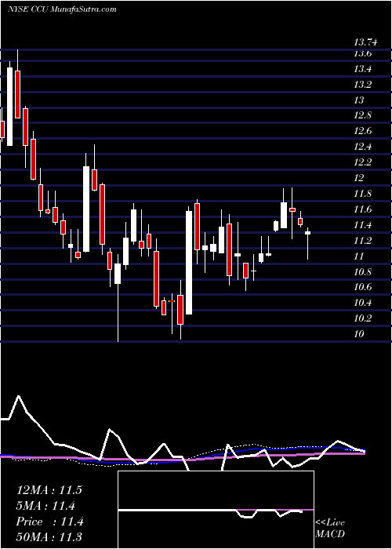
Task: Click the 5MA : 11.4 readout
Action: [46, 506]
